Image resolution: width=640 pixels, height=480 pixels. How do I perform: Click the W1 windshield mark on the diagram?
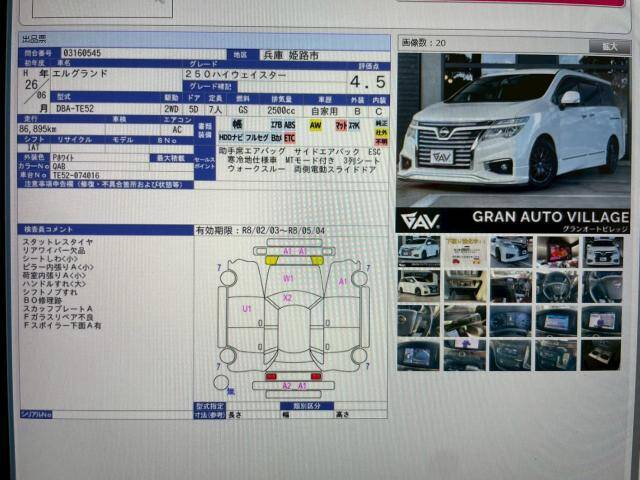tap(288, 278)
